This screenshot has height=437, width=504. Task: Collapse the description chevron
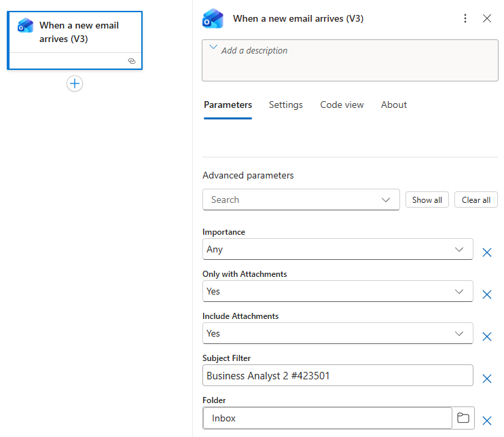point(213,47)
